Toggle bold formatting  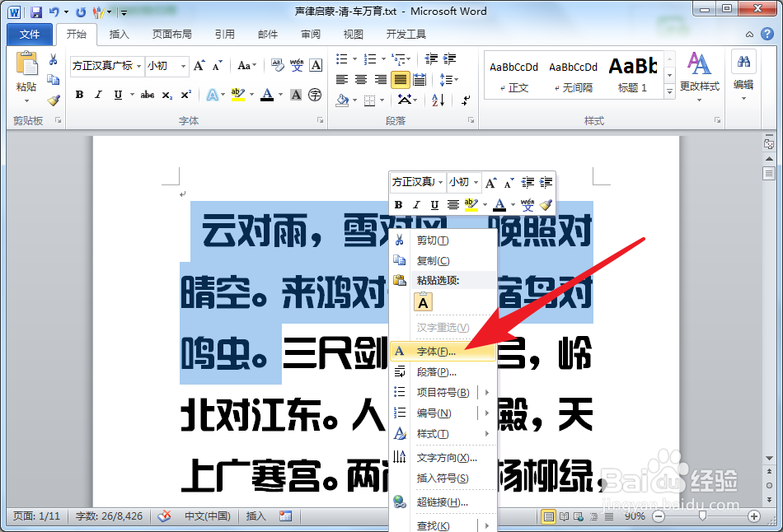tap(80, 94)
